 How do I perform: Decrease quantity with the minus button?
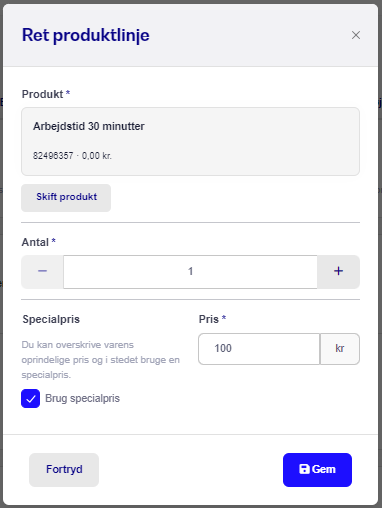coord(42,271)
